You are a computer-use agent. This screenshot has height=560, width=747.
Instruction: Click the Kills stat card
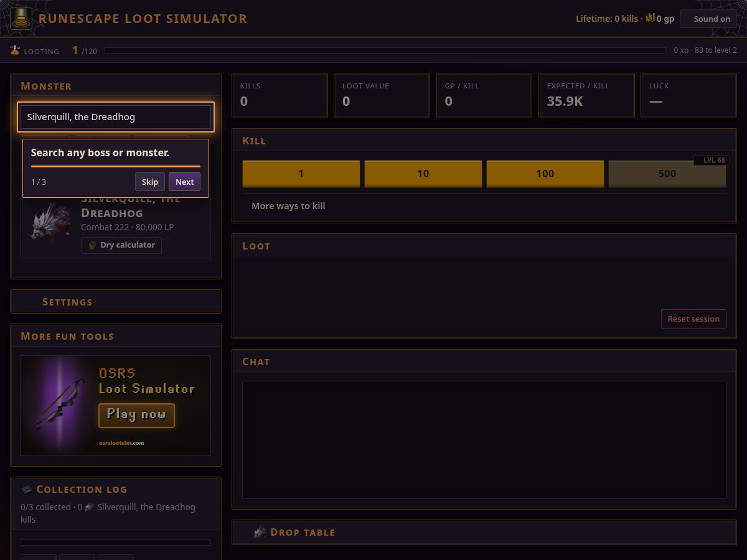280,95
